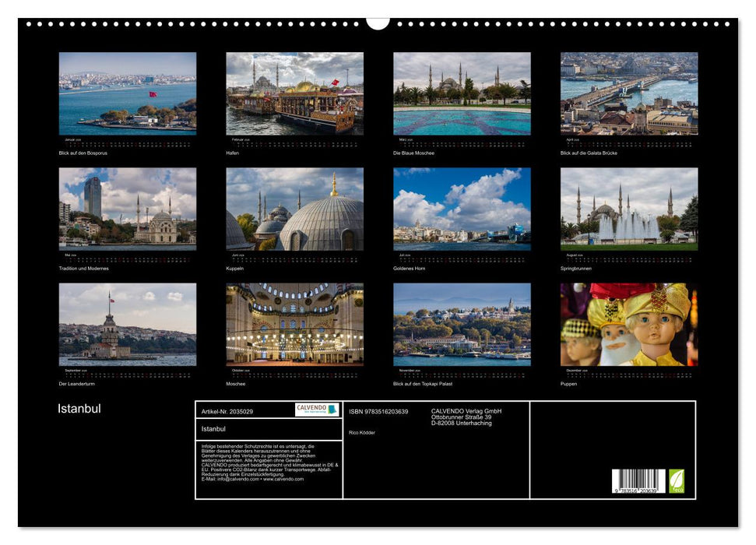This screenshot has height=545, width=756.
Task: Open the Moschee interior photo
Action: coord(294,324)
